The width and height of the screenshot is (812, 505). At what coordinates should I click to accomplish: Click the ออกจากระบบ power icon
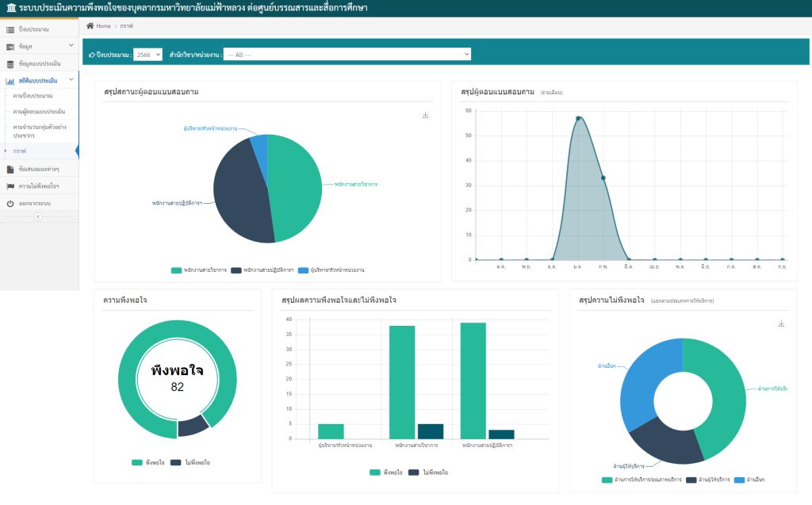point(10,204)
